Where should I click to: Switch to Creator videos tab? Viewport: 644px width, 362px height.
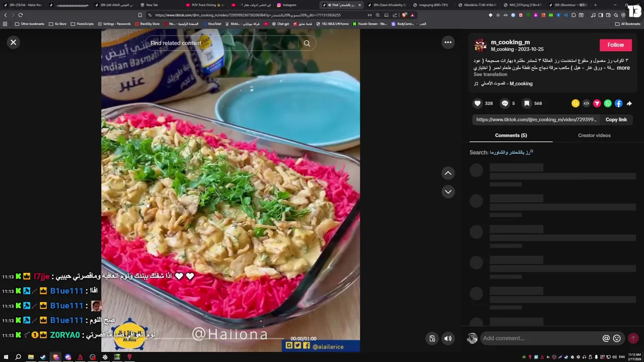click(x=594, y=135)
